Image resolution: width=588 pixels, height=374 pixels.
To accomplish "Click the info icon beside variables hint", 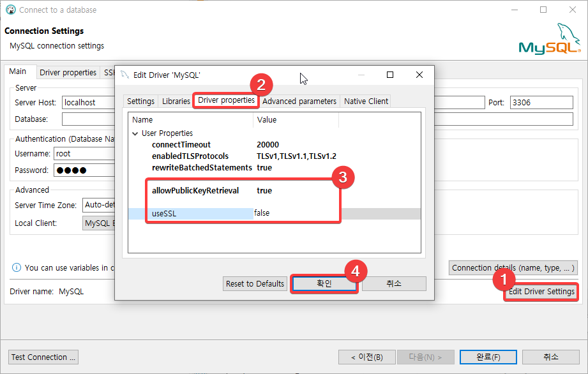I will (x=17, y=267).
